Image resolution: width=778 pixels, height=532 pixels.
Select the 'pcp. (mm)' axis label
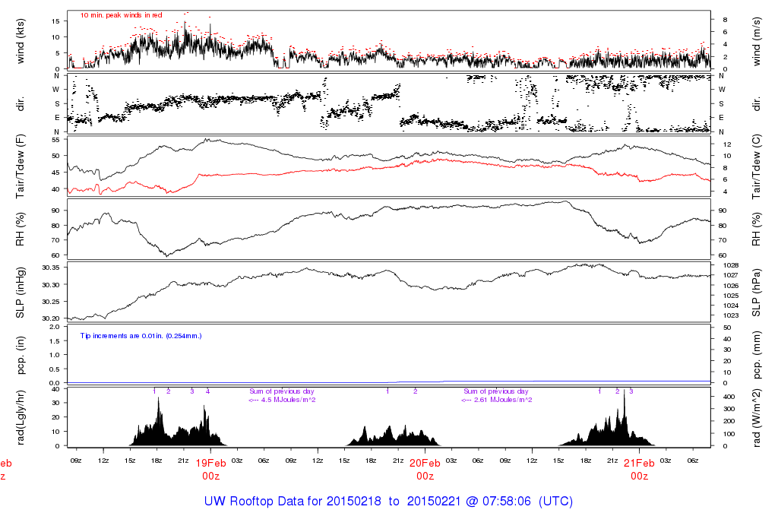(x=756, y=356)
